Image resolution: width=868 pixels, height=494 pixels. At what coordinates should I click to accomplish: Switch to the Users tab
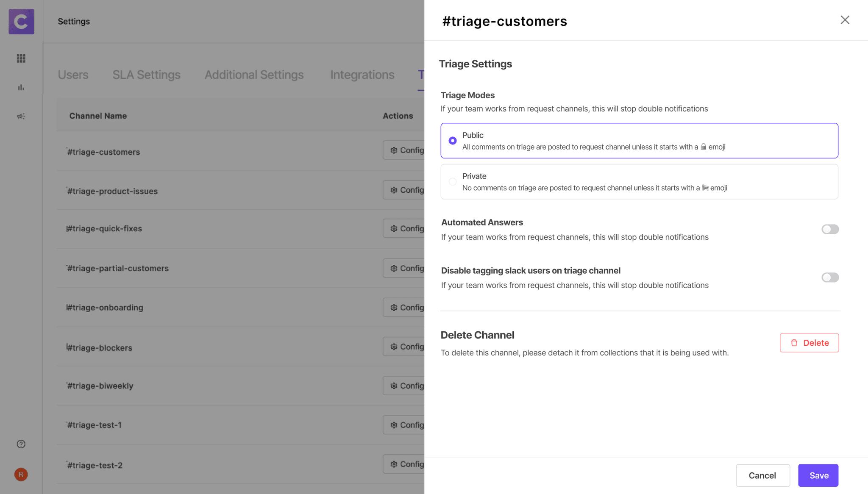73,75
